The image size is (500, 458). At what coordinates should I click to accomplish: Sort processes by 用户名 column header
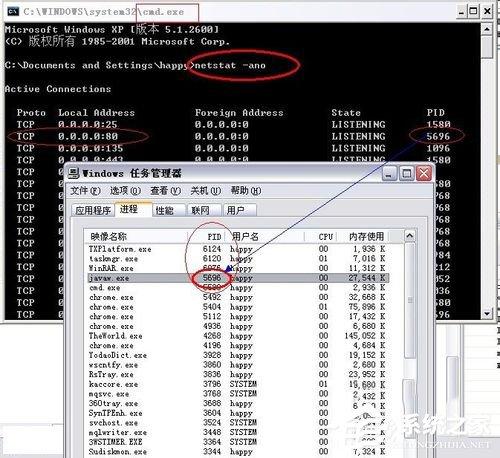point(265,237)
